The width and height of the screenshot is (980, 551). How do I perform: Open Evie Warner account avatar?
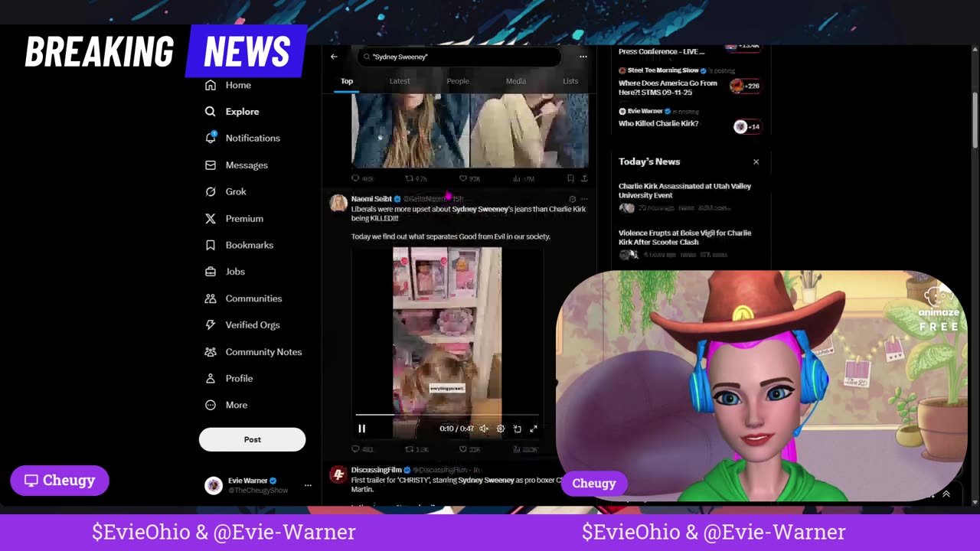click(214, 485)
